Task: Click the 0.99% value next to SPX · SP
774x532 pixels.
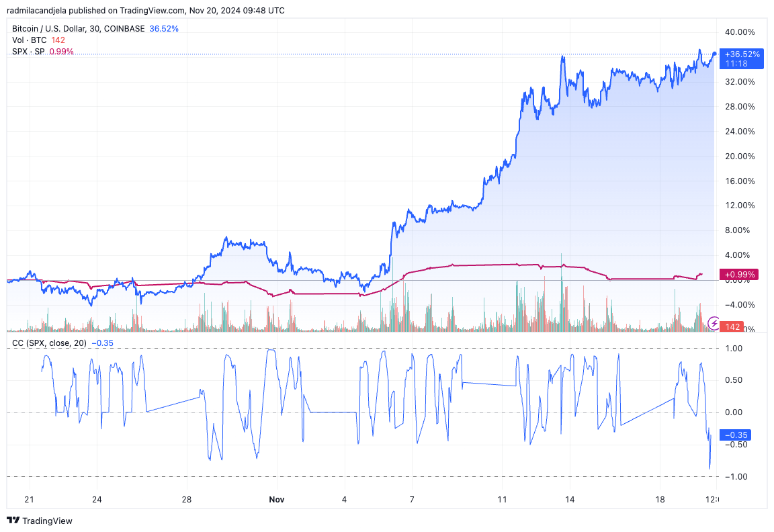Action: [61, 51]
